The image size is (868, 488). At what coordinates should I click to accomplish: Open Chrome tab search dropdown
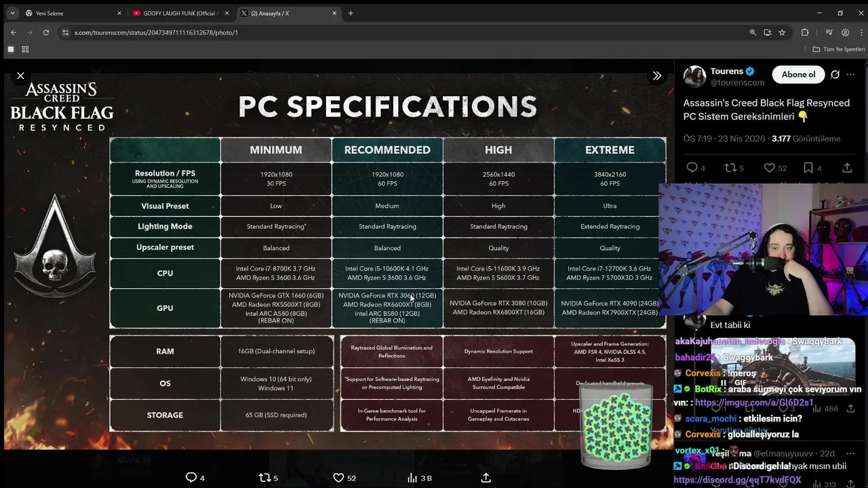point(12,13)
